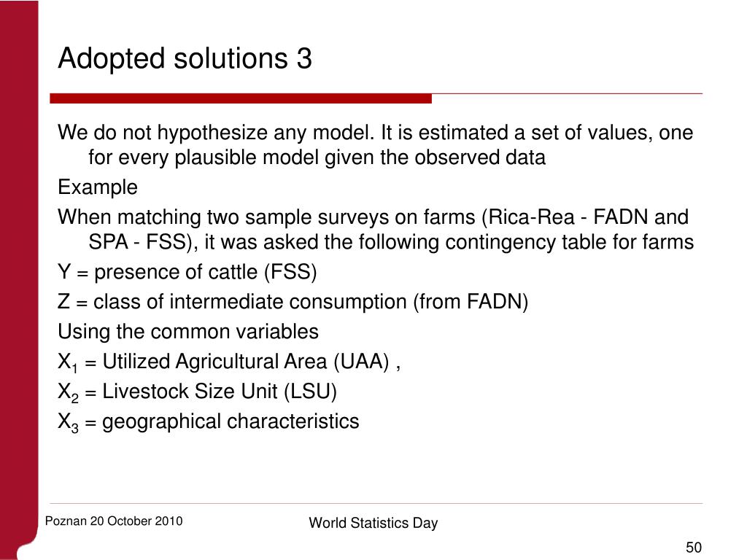Click the 'X3 = geographical characteristics' line

208,422
